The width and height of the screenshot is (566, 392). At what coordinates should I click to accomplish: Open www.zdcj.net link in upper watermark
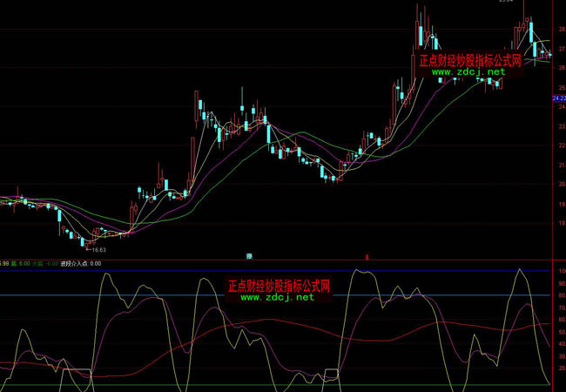(468, 71)
